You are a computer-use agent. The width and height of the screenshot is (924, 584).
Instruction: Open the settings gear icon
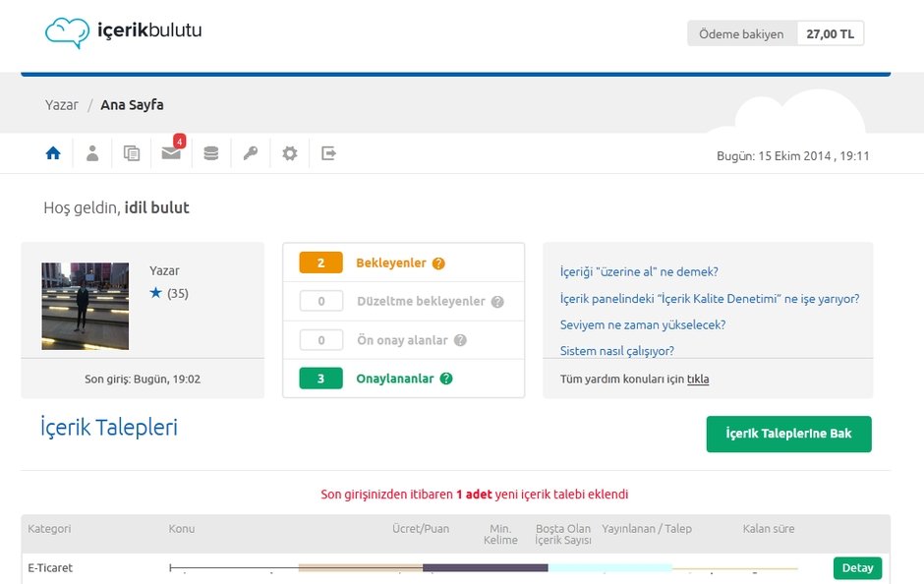click(289, 153)
